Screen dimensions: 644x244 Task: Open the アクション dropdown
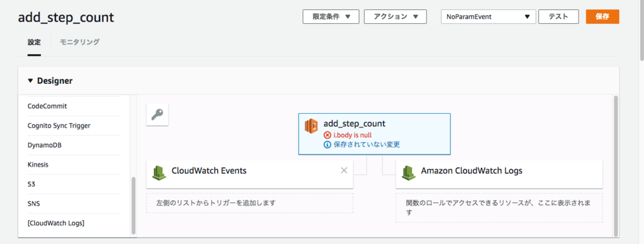click(396, 17)
